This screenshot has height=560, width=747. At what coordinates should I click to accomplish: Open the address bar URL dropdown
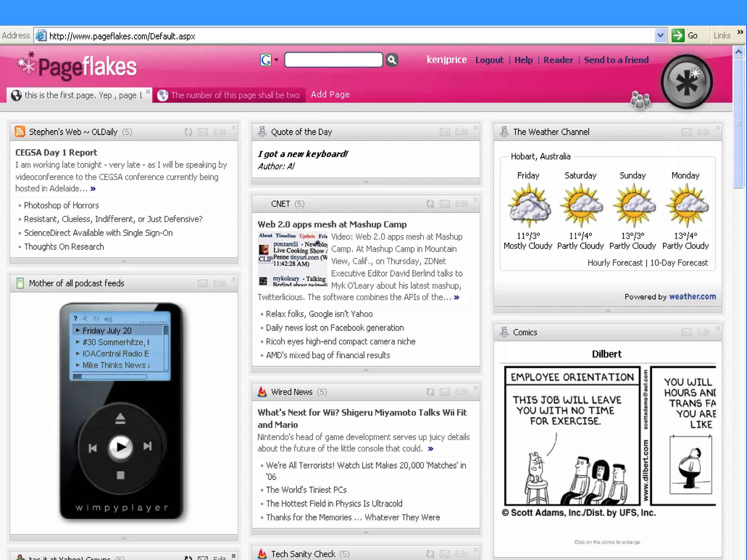[x=660, y=36]
